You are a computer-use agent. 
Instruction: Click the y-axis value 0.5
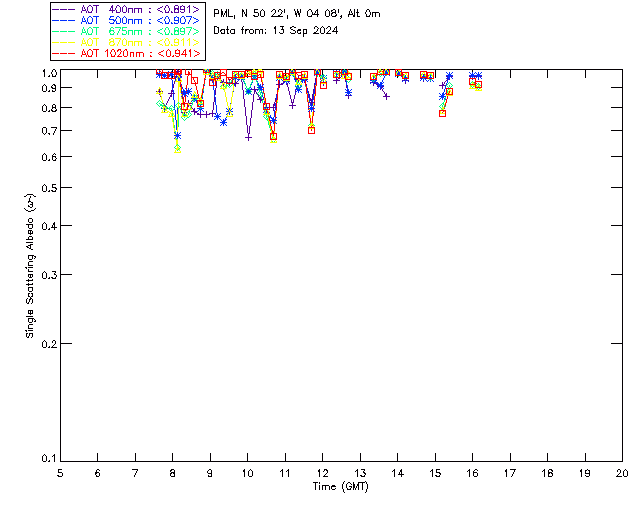pos(49,188)
